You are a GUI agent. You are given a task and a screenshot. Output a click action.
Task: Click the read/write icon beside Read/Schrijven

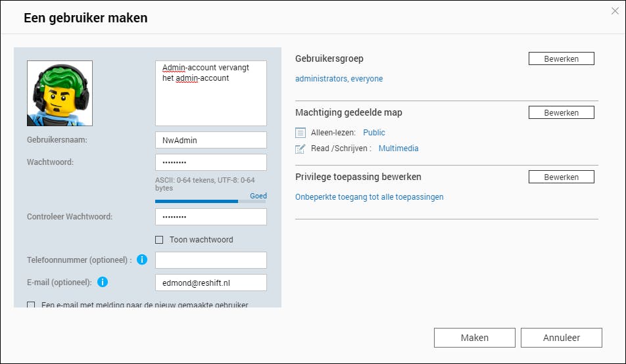click(x=301, y=148)
